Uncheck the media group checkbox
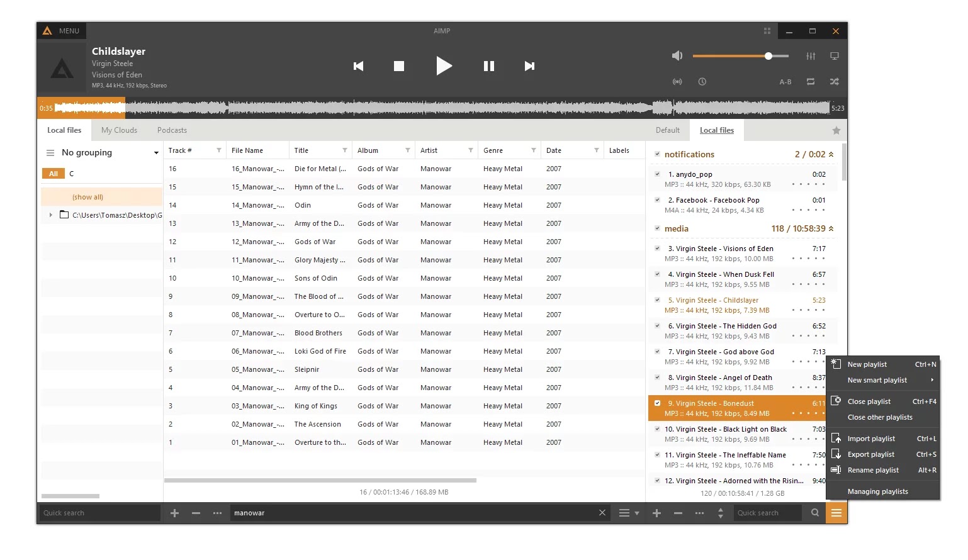Viewport: 968px width, 560px height. (x=657, y=228)
